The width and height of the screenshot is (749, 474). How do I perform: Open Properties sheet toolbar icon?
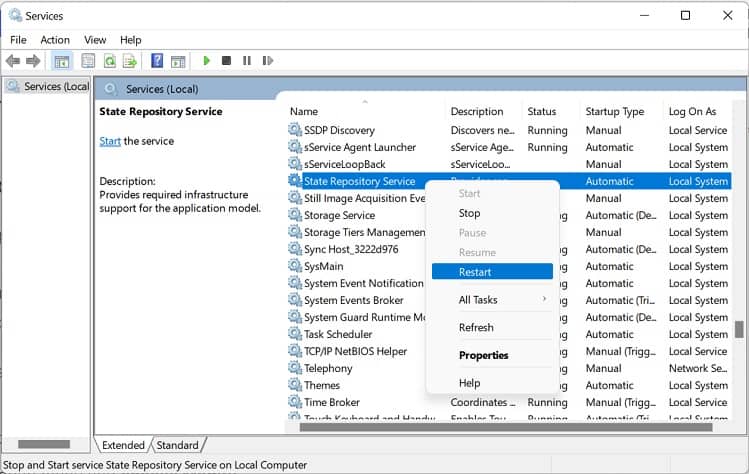click(x=88, y=61)
